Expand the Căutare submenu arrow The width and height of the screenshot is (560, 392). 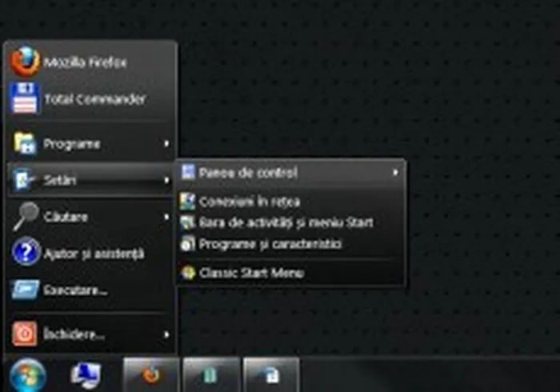coord(166,217)
